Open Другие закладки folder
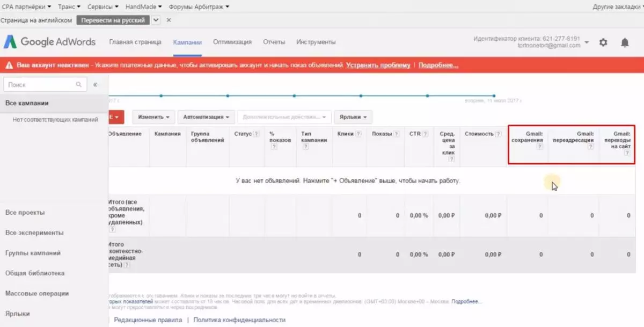This screenshot has height=327, width=644. click(x=617, y=7)
